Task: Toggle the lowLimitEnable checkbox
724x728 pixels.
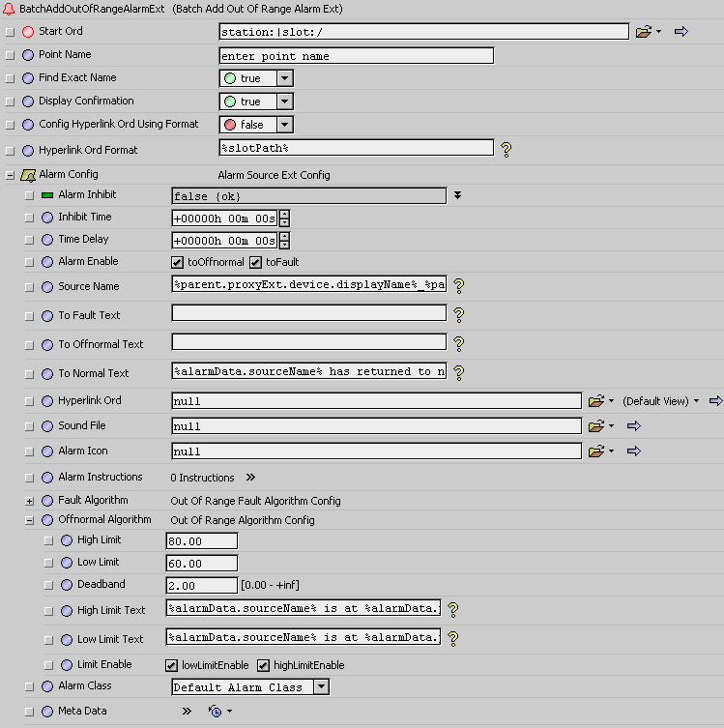Action: [x=172, y=665]
